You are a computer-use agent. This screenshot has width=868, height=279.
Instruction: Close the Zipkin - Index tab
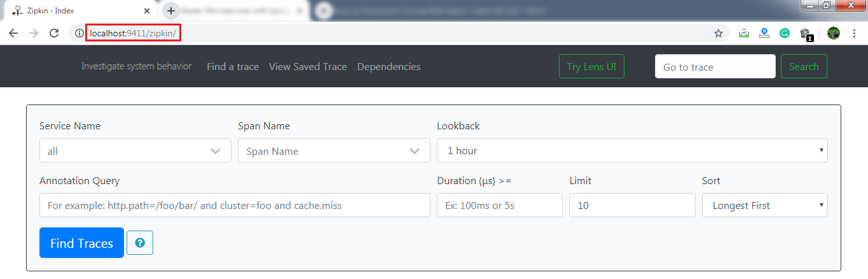pos(146,11)
